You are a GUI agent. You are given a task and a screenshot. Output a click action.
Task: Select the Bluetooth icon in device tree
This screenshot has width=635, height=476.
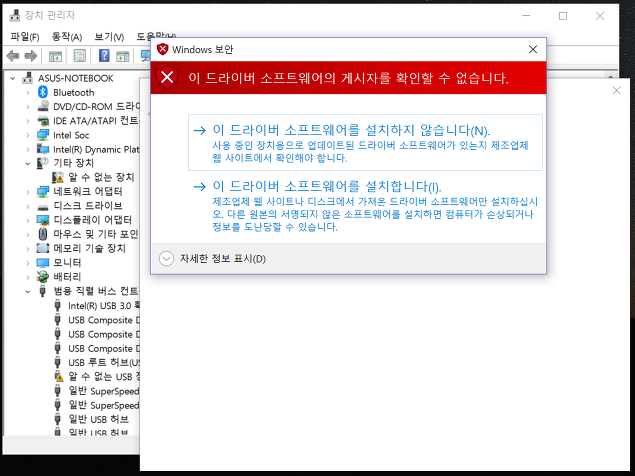[x=43, y=92]
